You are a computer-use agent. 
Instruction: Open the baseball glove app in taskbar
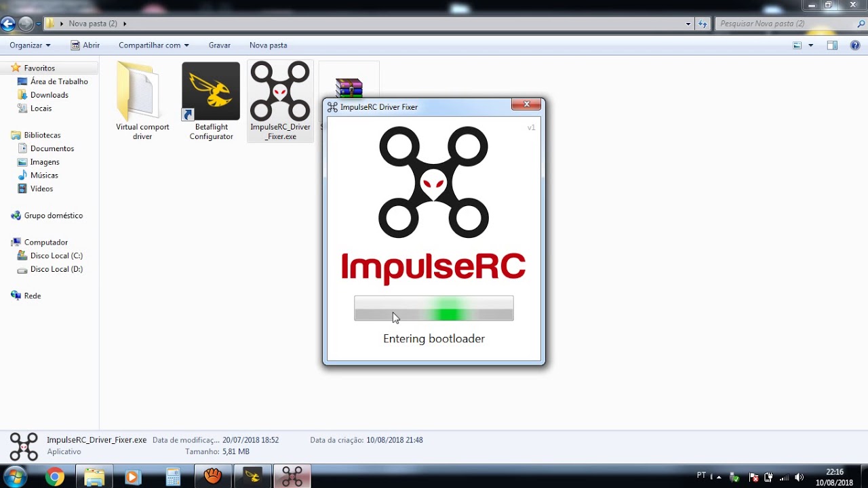(x=213, y=476)
